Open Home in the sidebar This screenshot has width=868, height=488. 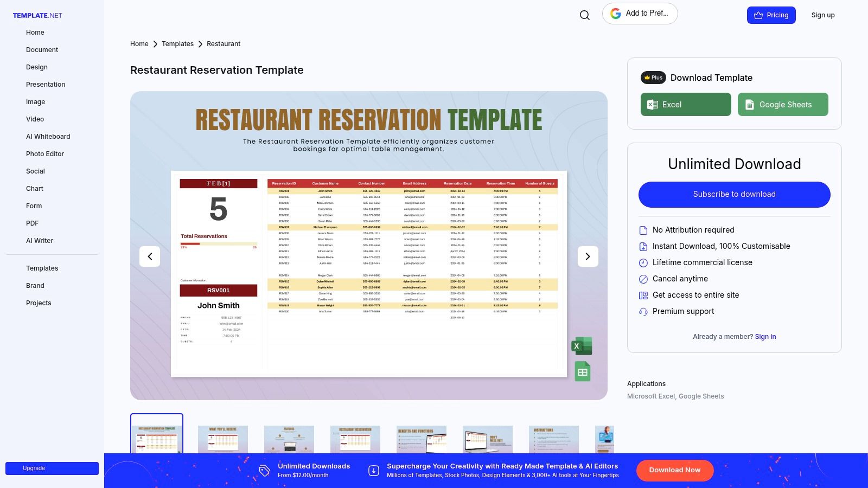[35, 33]
